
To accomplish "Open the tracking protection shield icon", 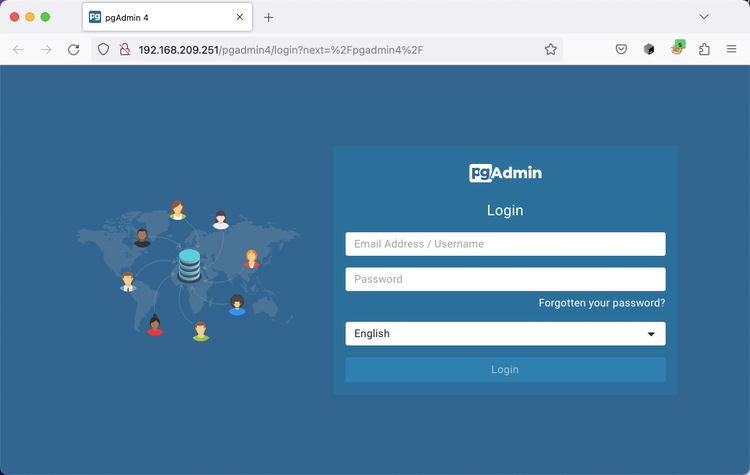I will pyautogui.click(x=103, y=49).
